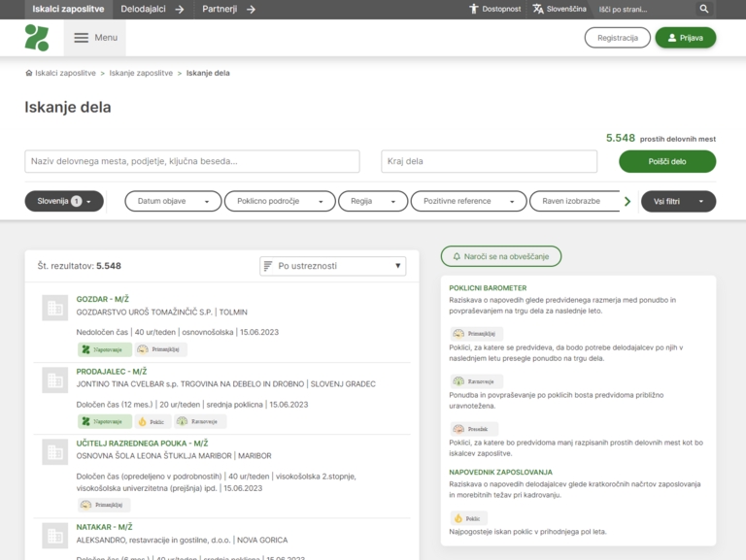Click the Vzpostavanje badge under PRODAJALEC
This screenshot has width=746, height=560.
tap(104, 421)
